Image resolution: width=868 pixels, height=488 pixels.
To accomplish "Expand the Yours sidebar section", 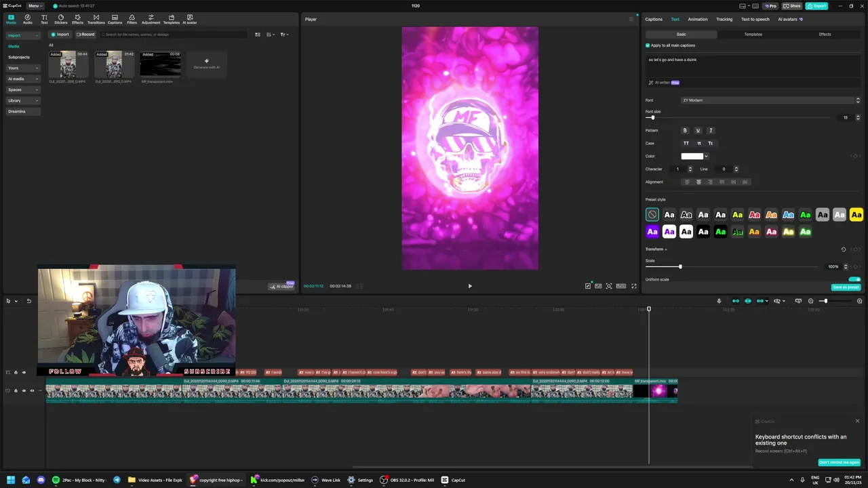I will [x=23, y=68].
